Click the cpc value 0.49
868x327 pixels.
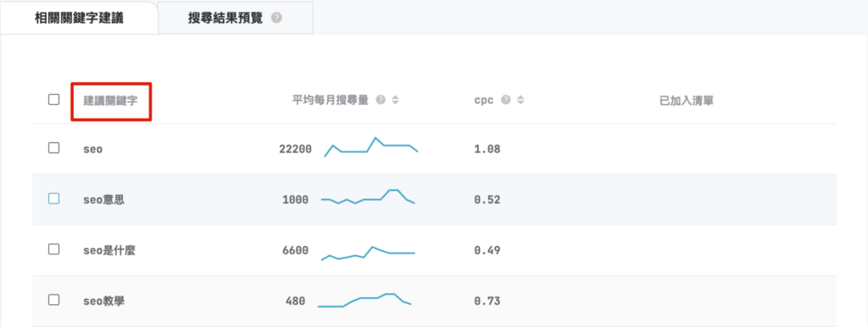pyautogui.click(x=487, y=251)
